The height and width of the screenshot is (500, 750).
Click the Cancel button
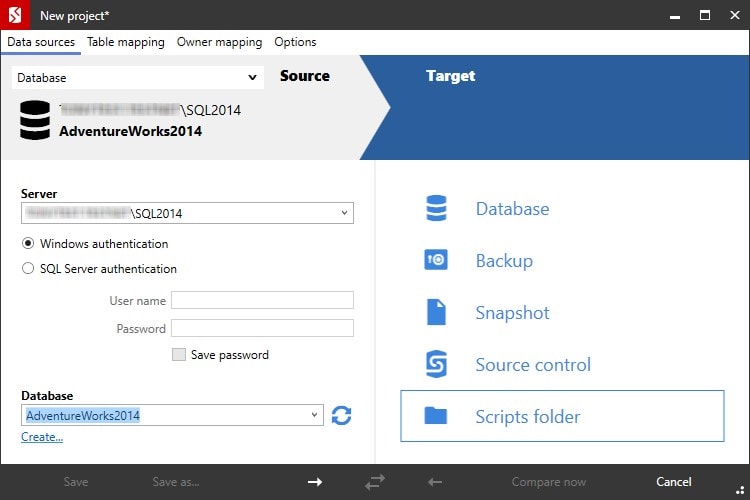(673, 482)
